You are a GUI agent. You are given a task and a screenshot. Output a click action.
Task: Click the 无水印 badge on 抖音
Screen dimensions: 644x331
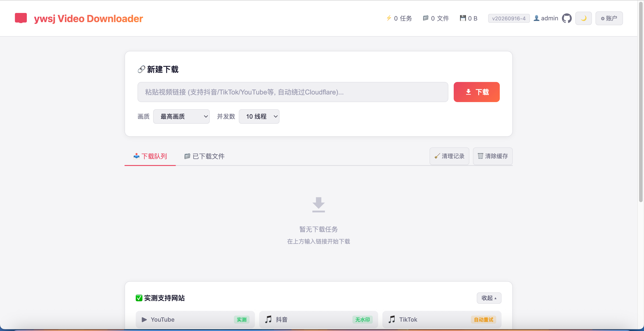362,320
